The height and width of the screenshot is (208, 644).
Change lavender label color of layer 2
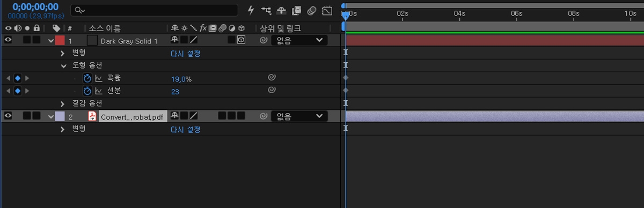60,116
